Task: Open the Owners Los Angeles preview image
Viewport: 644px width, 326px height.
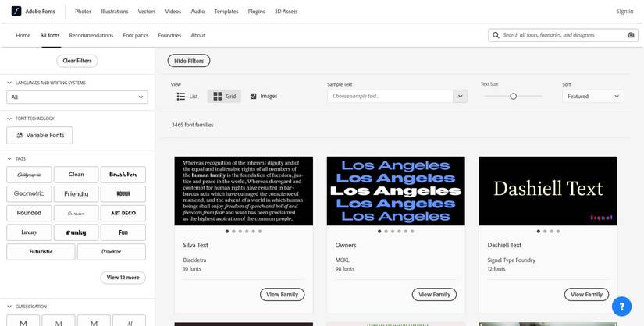Action: (396, 191)
